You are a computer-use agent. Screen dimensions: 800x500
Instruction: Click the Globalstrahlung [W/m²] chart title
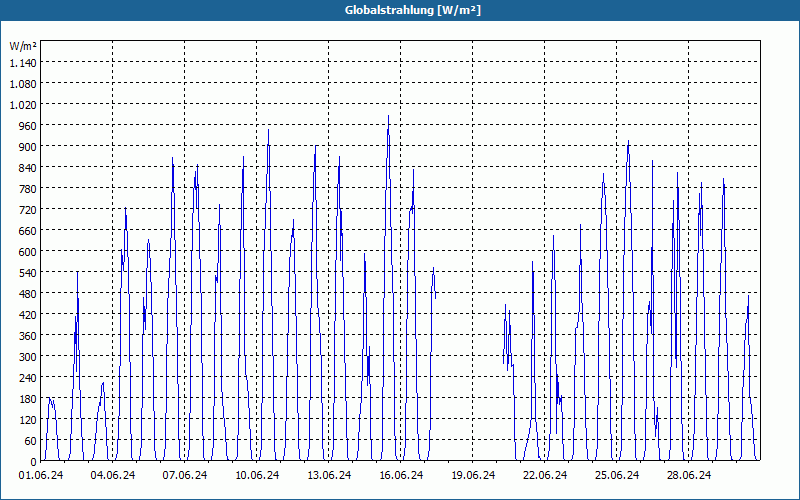click(413, 10)
